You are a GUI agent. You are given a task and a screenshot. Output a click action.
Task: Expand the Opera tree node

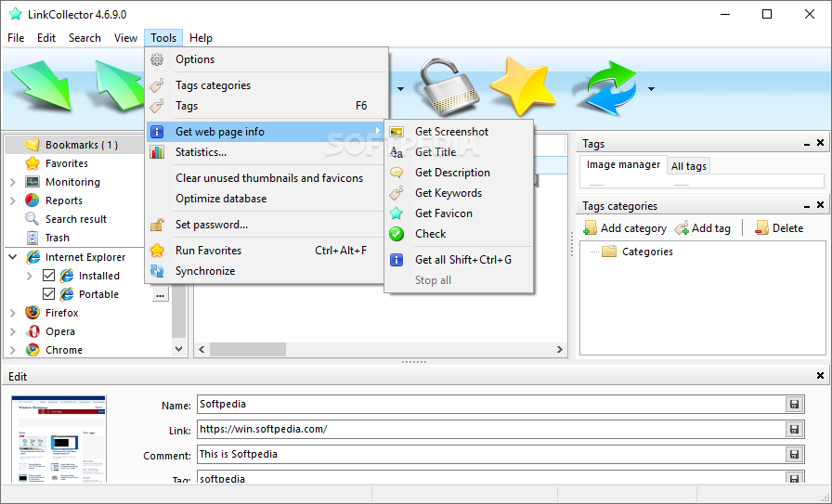point(13,331)
